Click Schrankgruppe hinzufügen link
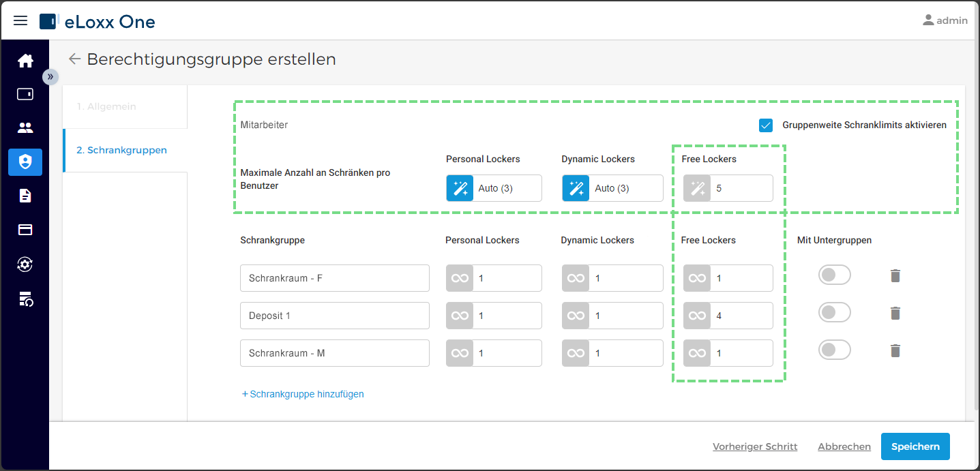 click(x=303, y=394)
